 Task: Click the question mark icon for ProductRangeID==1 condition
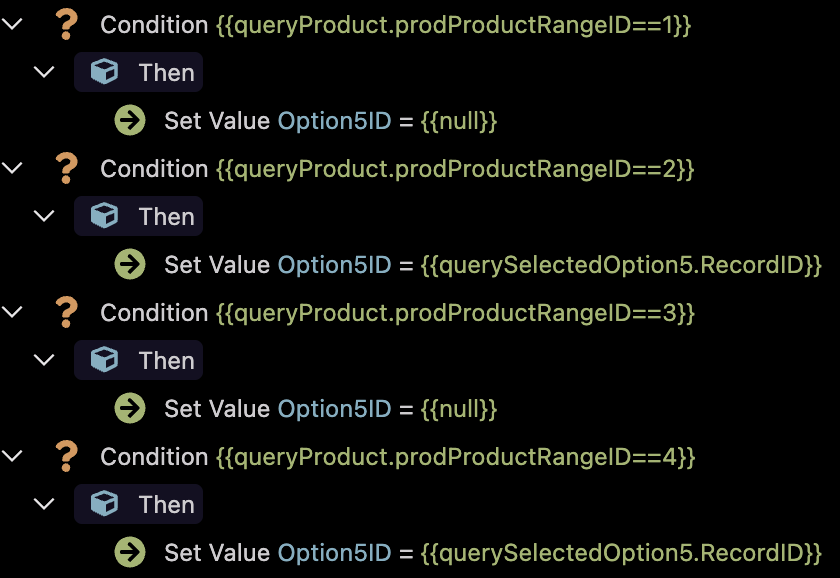point(66,25)
